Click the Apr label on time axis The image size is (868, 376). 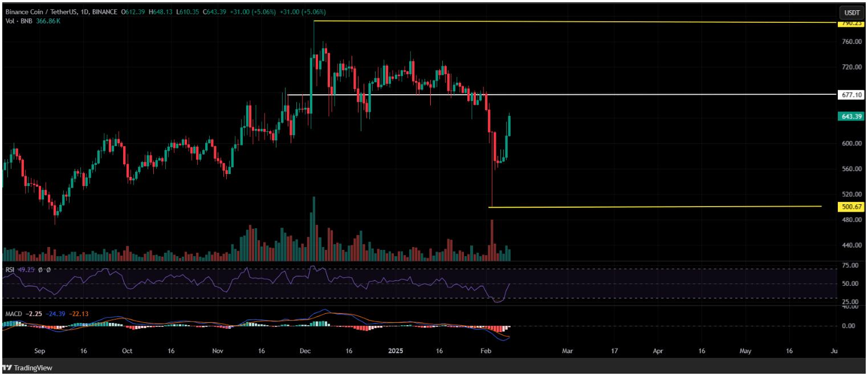[x=658, y=351]
